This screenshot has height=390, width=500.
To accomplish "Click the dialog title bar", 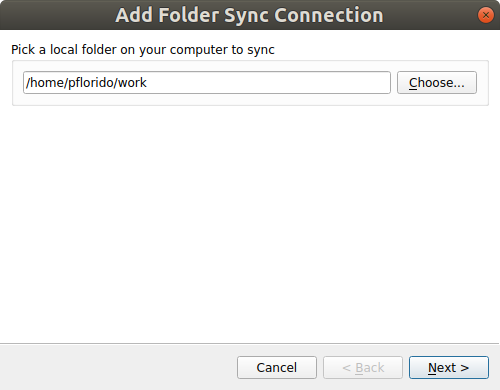I will [x=250, y=15].
